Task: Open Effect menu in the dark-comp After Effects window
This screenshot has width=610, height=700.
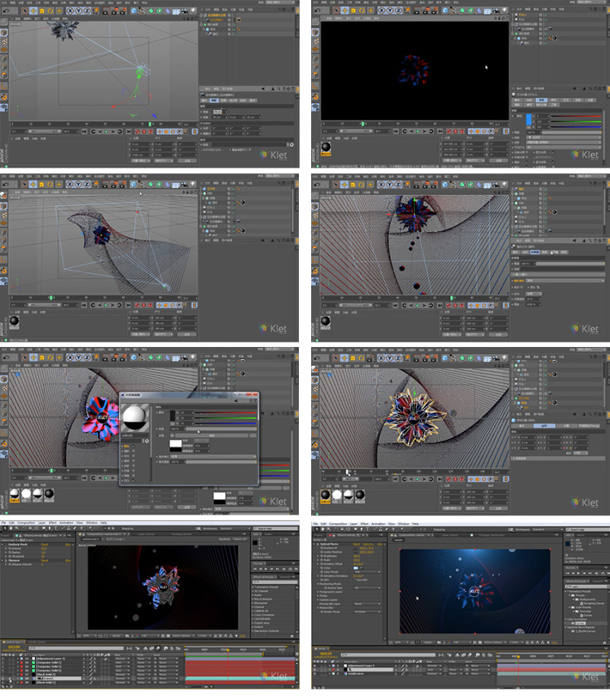Action: pyautogui.click(x=53, y=523)
